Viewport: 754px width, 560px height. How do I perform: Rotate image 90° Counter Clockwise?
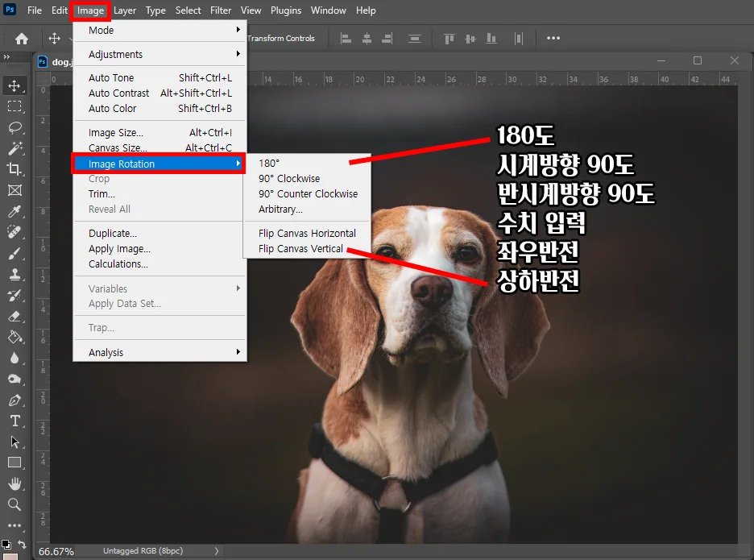[307, 194]
